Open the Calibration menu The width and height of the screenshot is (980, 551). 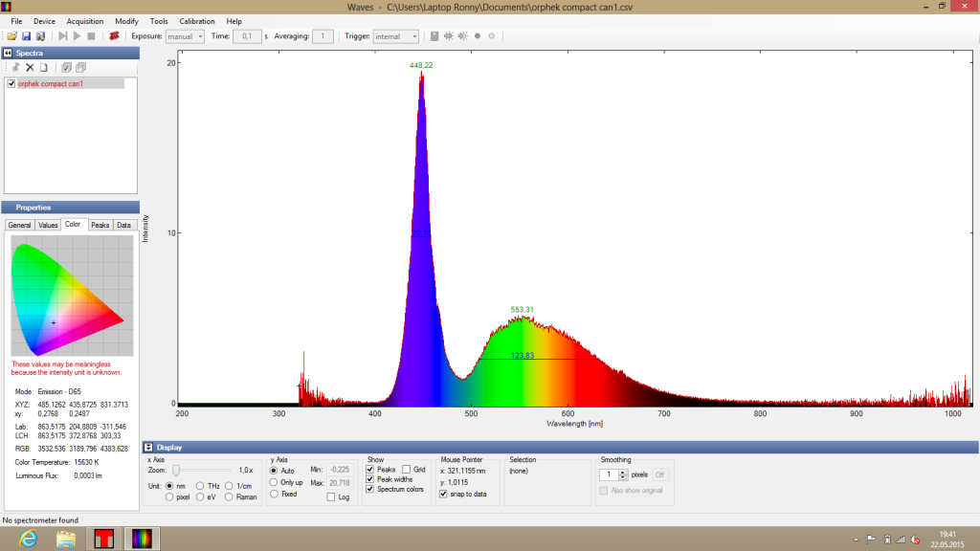point(197,21)
